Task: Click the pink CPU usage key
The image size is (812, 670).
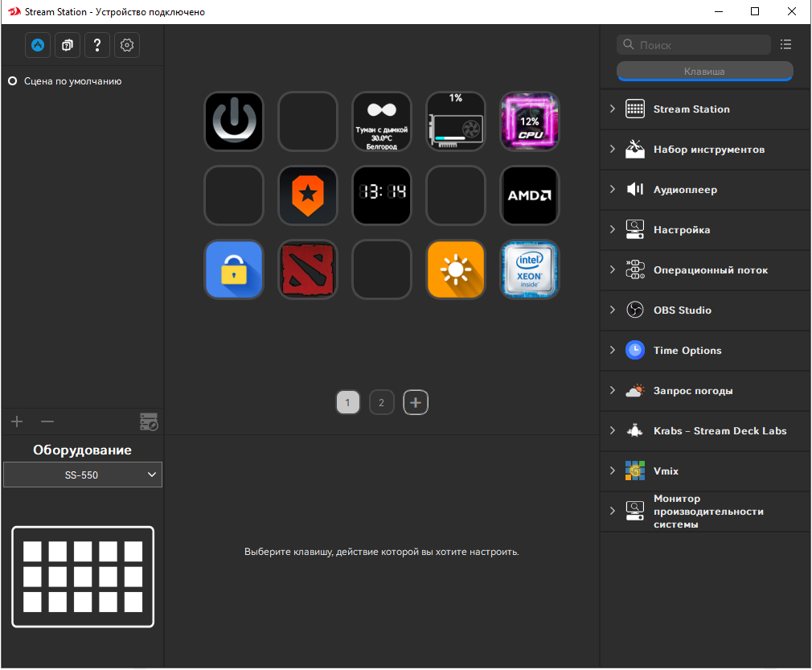Action: (530, 121)
